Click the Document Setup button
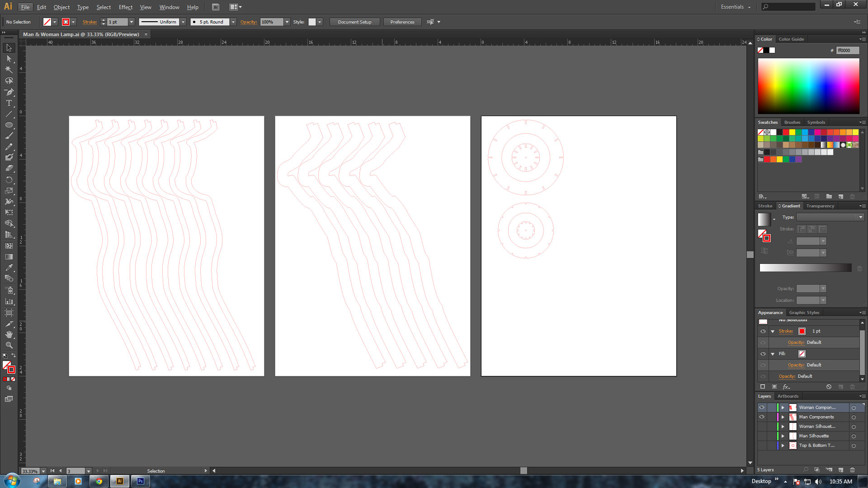Image resolution: width=868 pixels, height=488 pixels. [355, 22]
